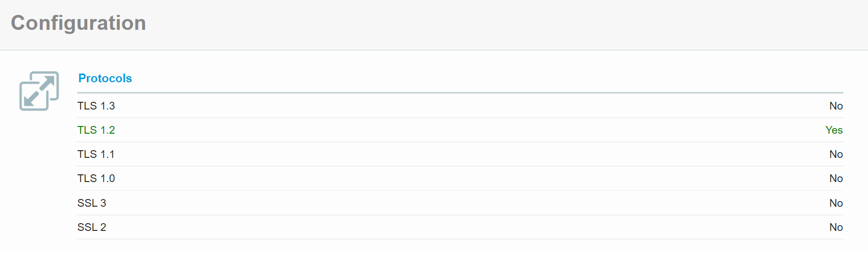Select the SSL 3 protocol label

[92, 203]
